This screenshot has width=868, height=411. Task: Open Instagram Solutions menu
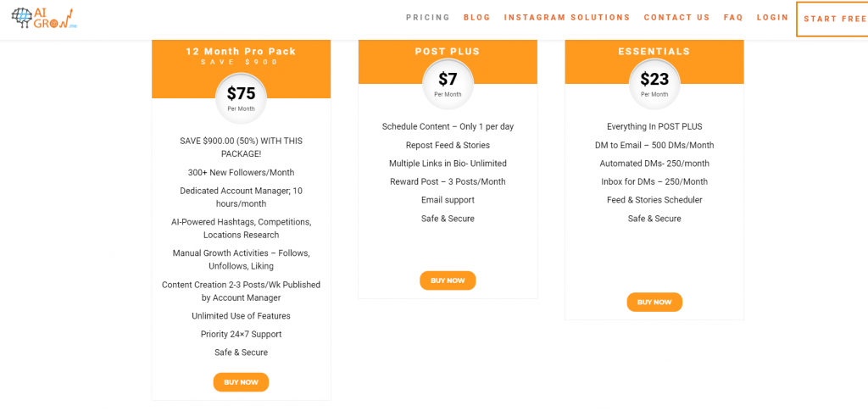[567, 18]
